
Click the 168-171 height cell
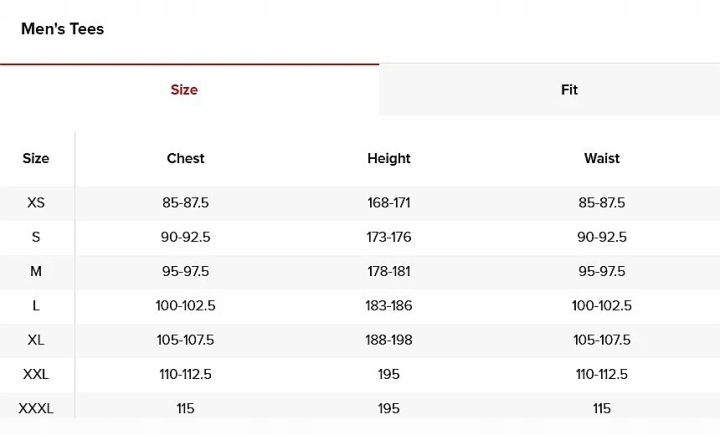pyautogui.click(x=389, y=203)
